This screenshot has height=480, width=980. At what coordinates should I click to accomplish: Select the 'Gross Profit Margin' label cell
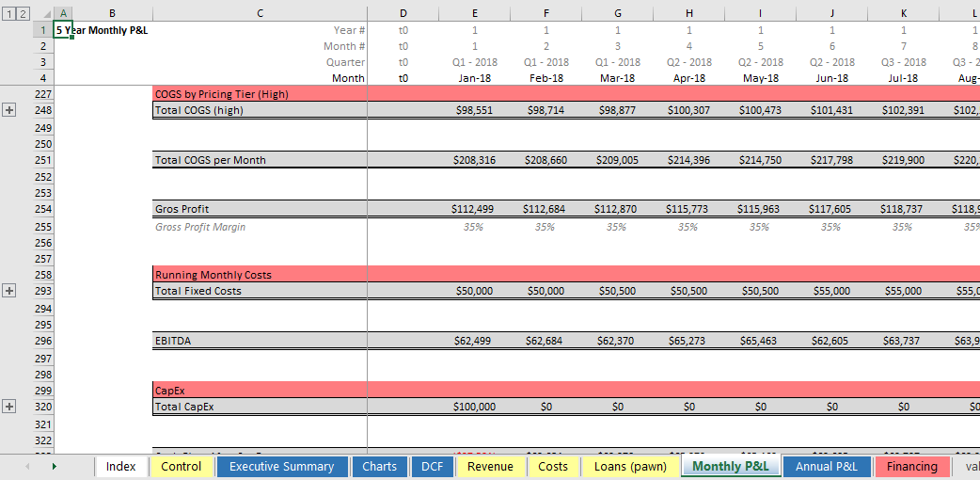pos(260,227)
